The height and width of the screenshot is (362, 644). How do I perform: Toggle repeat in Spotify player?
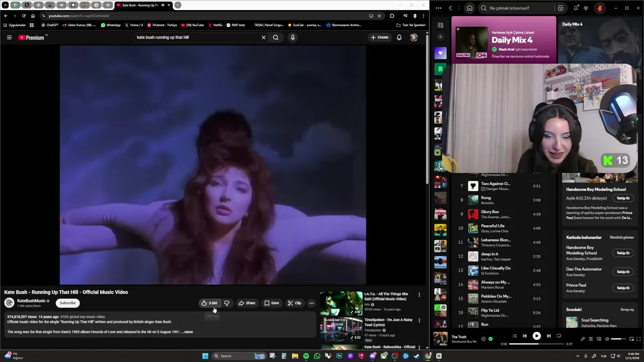click(558, 336)
